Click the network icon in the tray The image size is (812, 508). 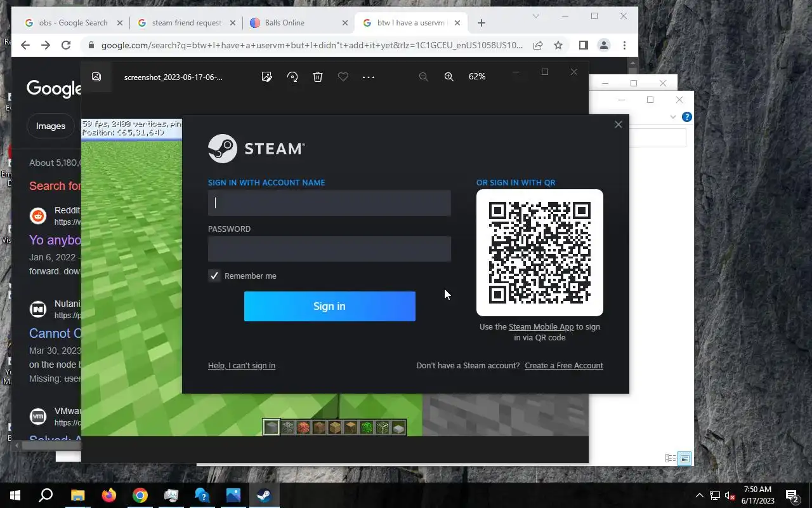point(715,495)
